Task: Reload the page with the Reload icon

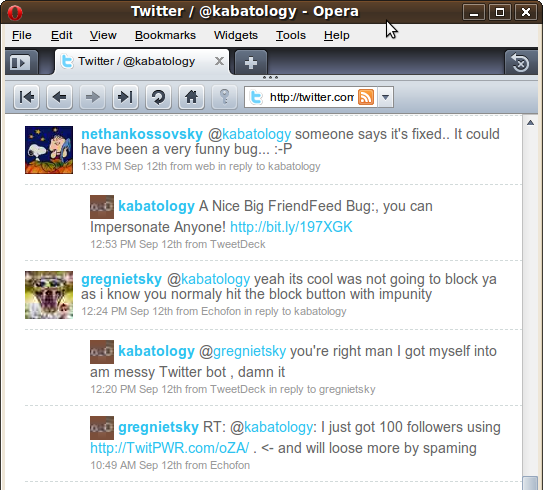Action: [158, 97]
